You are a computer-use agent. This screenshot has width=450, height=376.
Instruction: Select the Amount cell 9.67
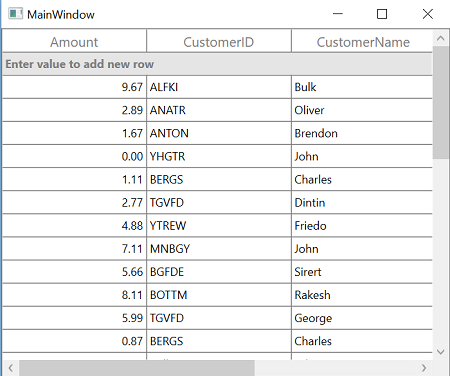click(74, 87)
